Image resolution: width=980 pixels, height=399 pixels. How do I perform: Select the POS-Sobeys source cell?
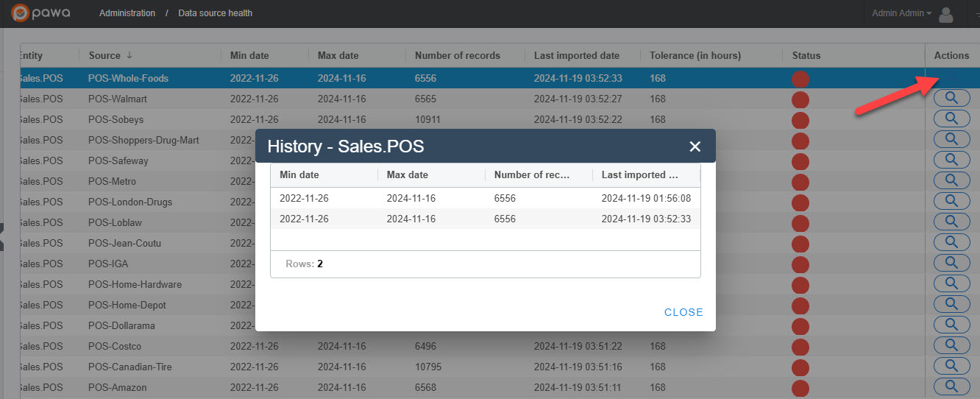point(116,119)
